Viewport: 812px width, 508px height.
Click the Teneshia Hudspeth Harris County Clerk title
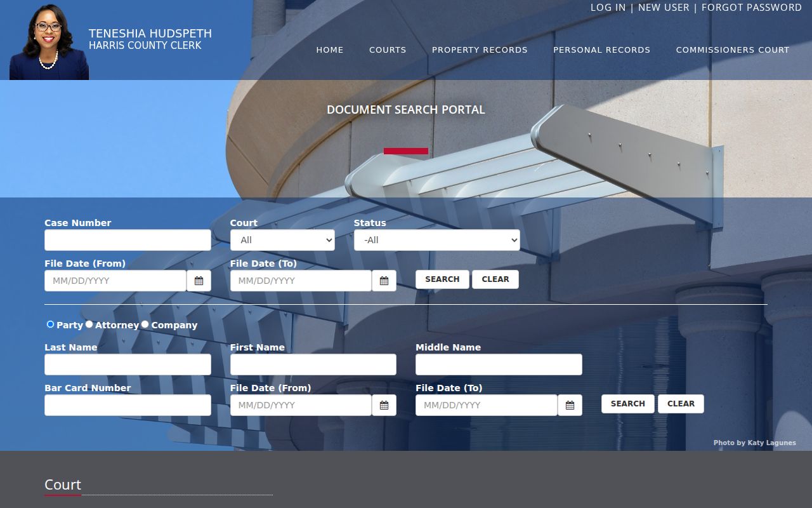150,39
